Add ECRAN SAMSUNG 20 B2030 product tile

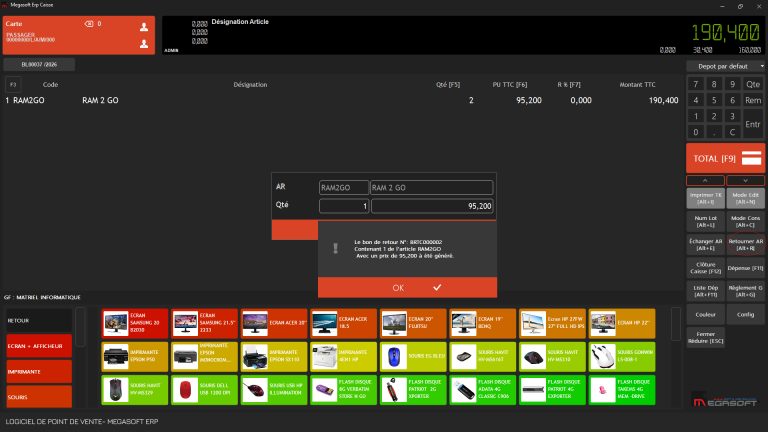[135, 323]
